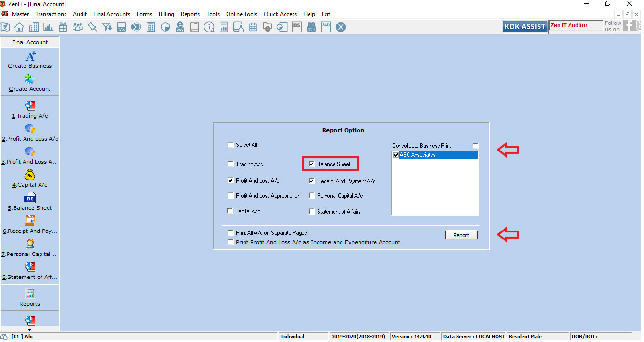Click the KDK ASSIST button
Image resolution: width=644 pixels, height=342 pixels.
[525, 26]
